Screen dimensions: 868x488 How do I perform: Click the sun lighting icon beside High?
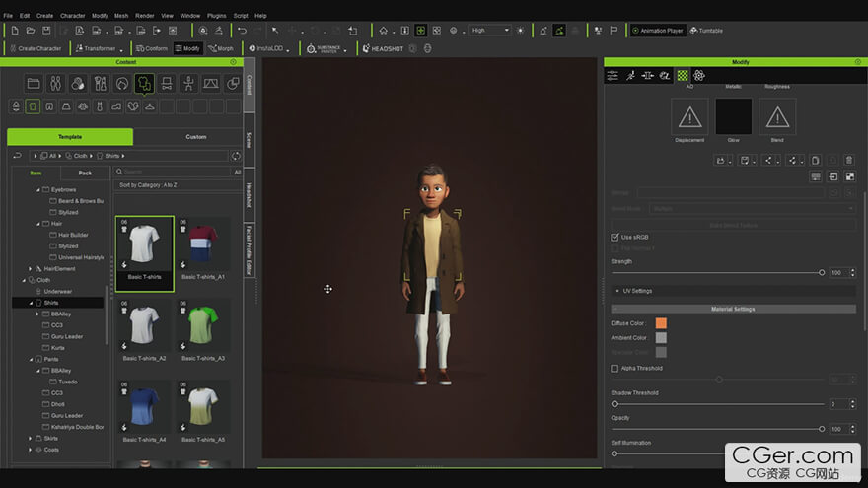pos(521,31)
